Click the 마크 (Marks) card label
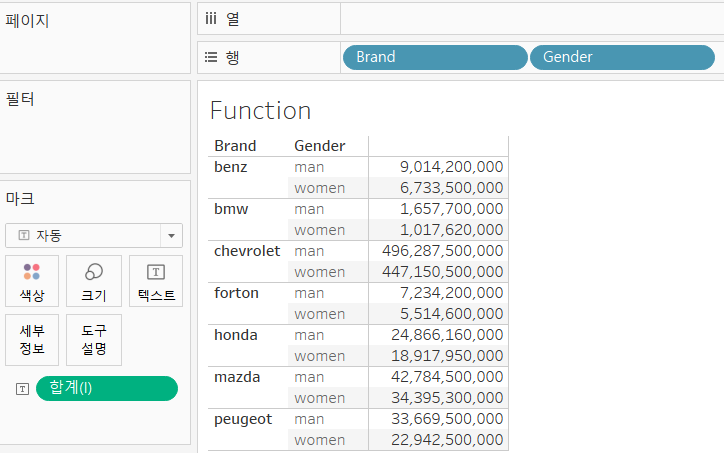Viewport: 724px width, 453px height. 20,199
